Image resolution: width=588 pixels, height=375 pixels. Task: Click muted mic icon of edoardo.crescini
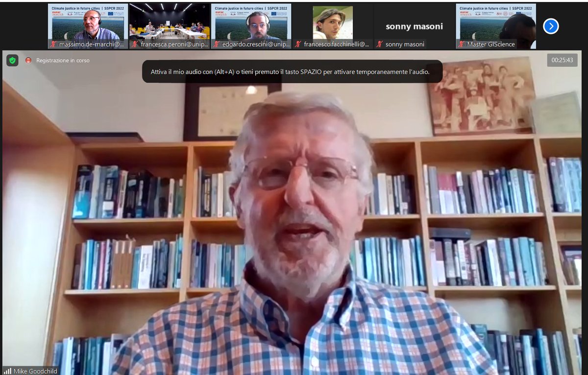click(x=216, y=45)
